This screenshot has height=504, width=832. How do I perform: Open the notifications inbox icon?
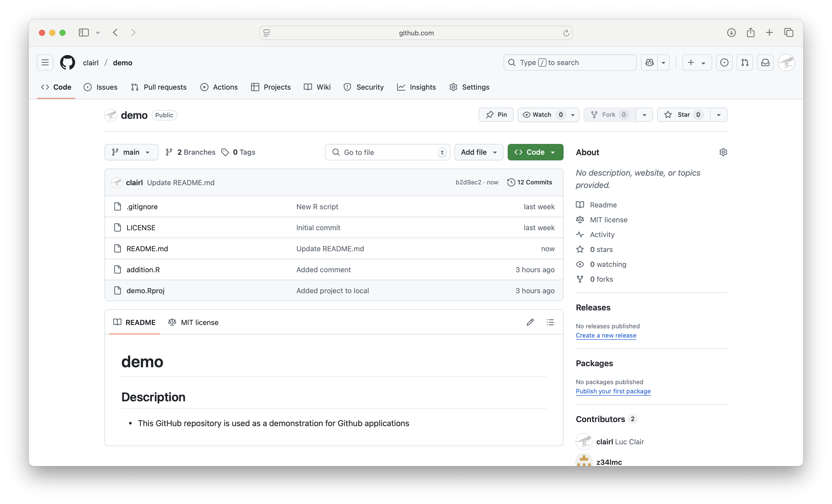coord(765,62)
